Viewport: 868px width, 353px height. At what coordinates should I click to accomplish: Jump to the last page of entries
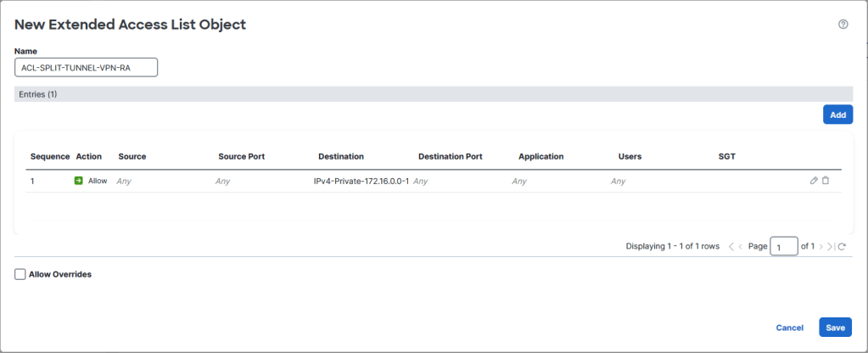pos(830,247)
